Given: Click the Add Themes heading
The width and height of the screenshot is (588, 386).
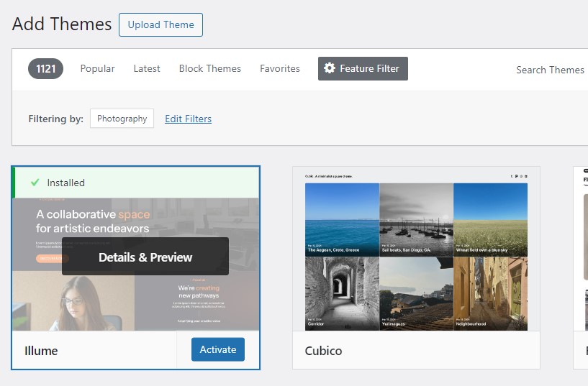Looking at the screenshot, I should point(62,24).
